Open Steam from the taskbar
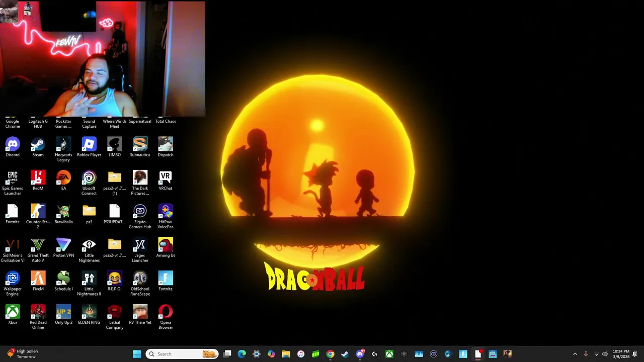This screenshot has width=644, height=362. [345, 354]
